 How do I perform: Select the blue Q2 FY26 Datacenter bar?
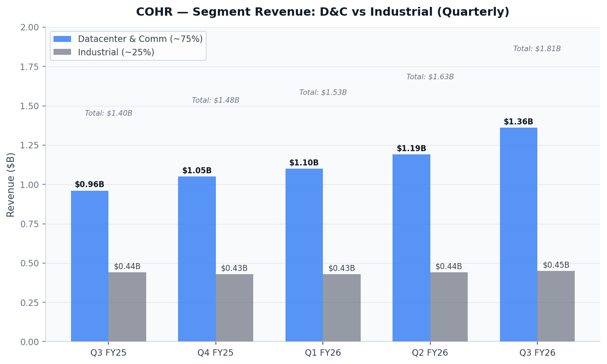pos(411,248)
